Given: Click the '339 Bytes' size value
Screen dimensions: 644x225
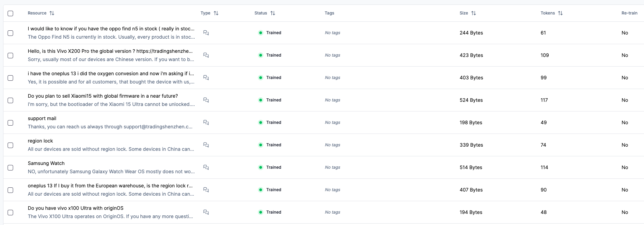Looking at the screenshot, I should click(x=471, y=145).
